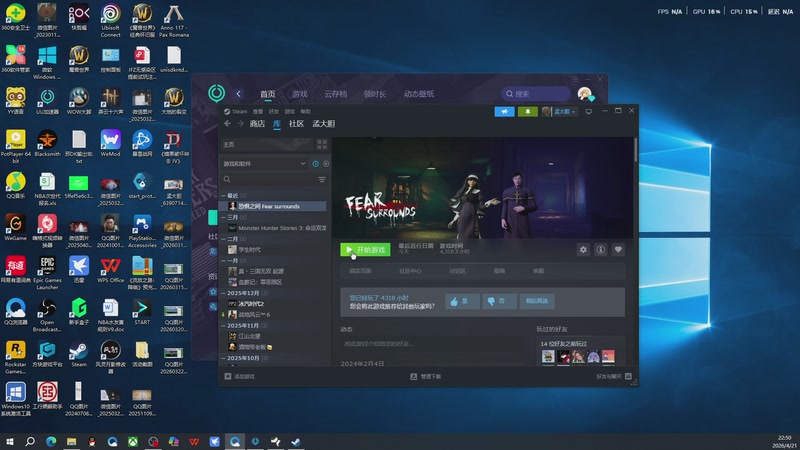Go back using Steam's back arrow
The height and width of the screenshot is (450, 800).
228,123
